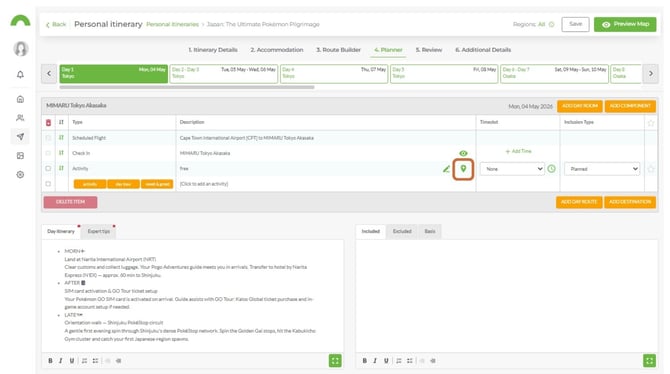Switch to Basis tab
Image resolution: width=670 pixels, height=374 pixels.
pyautogui.click(x=430, y=231)
